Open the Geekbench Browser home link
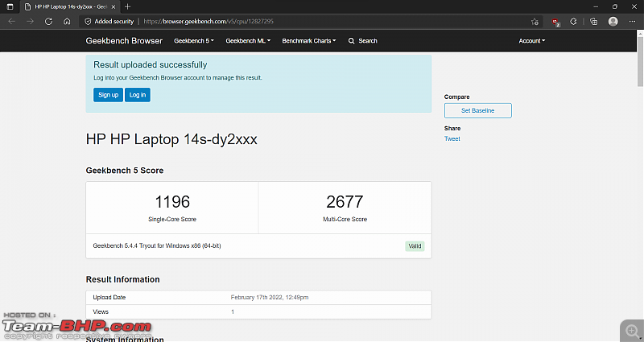 [x=124, y=41]
